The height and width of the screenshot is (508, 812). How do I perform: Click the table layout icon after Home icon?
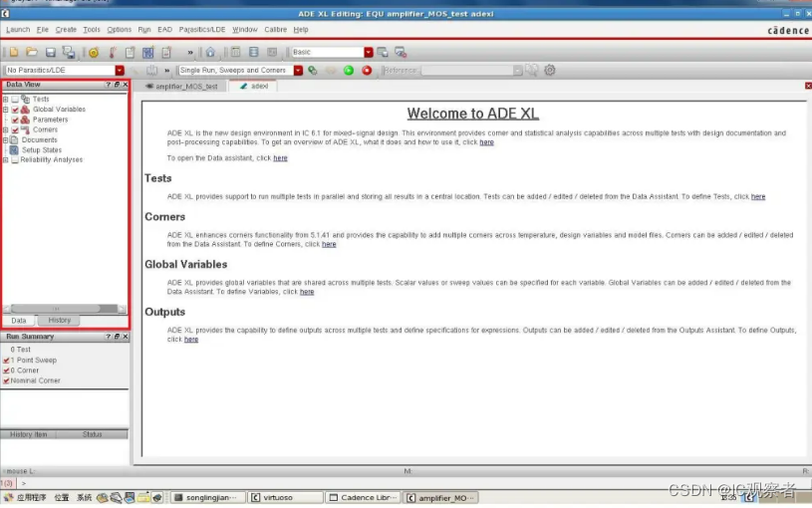(235, 52)
